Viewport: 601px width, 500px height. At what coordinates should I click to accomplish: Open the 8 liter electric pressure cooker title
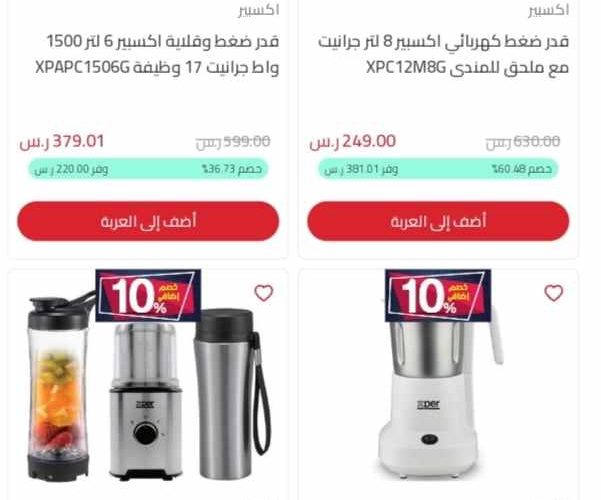(443, 54)
